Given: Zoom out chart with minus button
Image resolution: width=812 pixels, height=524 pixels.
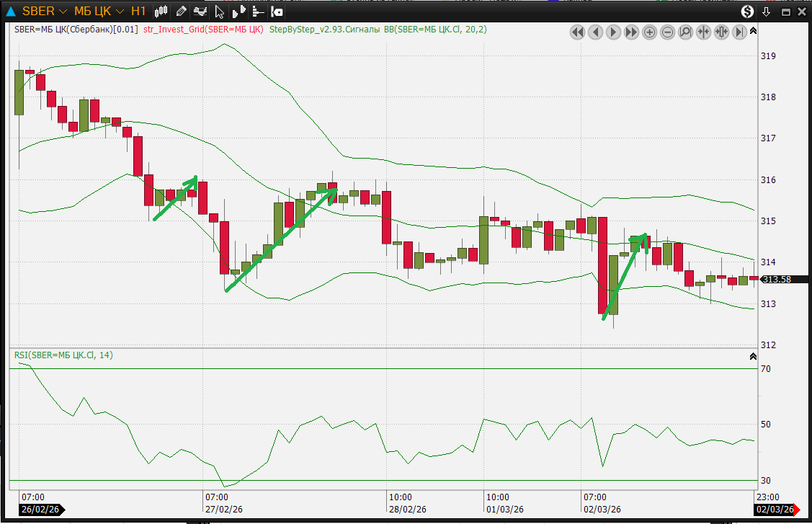Looking at the screenshot, I should tap(667, 32).
